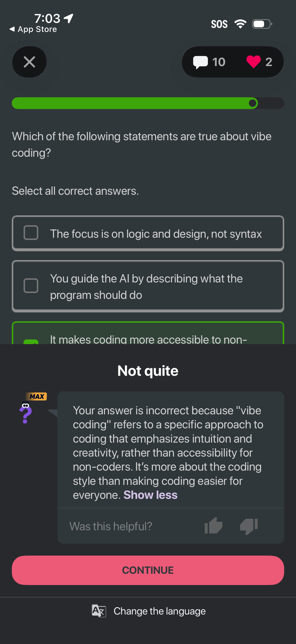Close the quiz with the X button
Image resolution: width=296 pixels, height=644 pixels.
click(x=29, y=62)
